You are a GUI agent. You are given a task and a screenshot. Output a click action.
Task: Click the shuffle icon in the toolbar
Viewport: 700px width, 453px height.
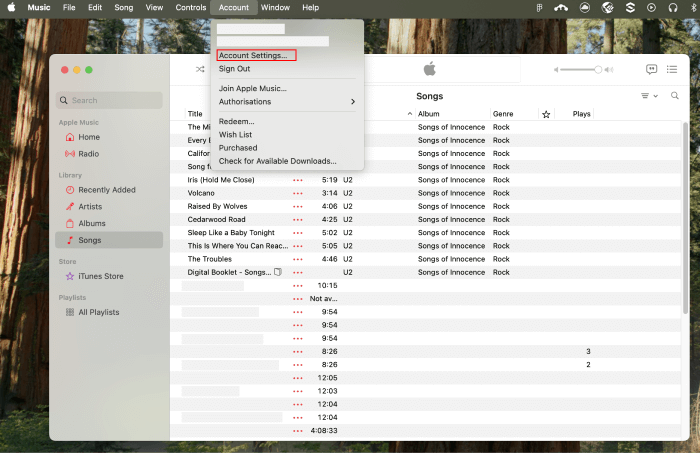pos(200,69)
